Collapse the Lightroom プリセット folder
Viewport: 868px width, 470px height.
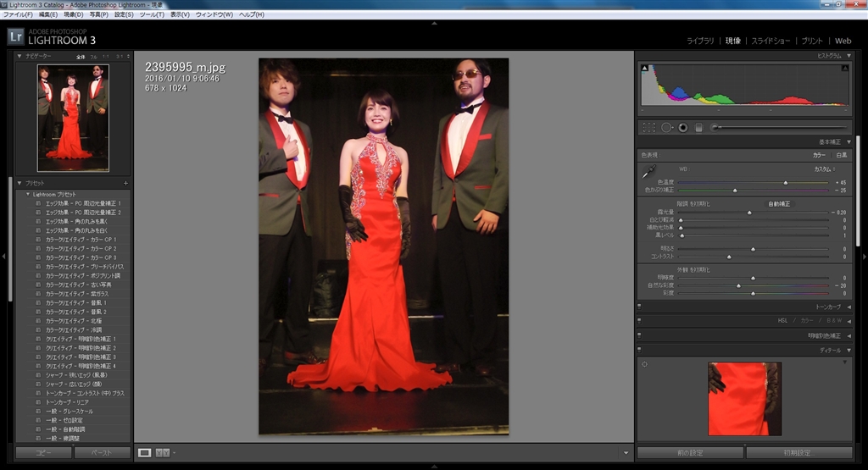pyautogui.click(x=26, y=195)
